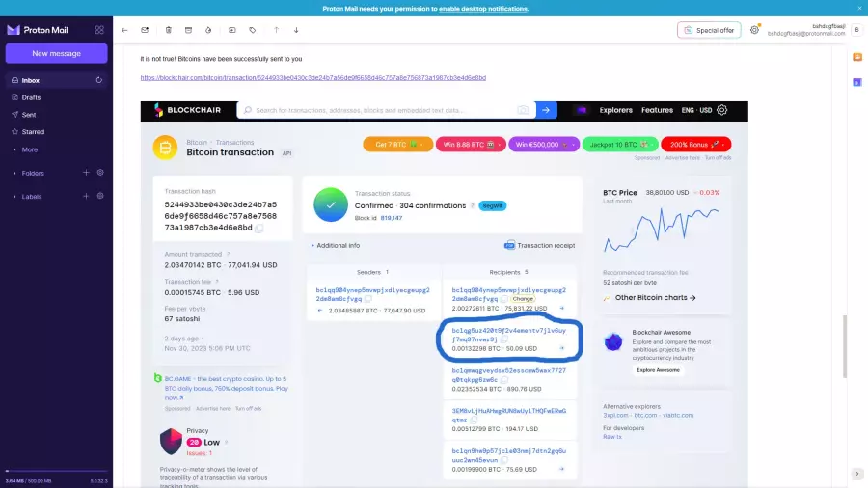Click the 200% Bonus promo button
Screen dimensions: 868x488
[695, 145]
